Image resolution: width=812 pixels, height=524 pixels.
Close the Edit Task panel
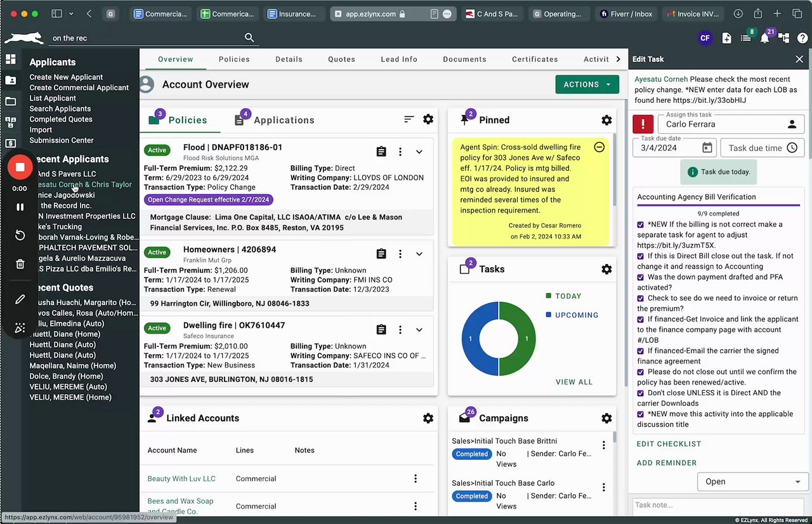pos(799,59)
